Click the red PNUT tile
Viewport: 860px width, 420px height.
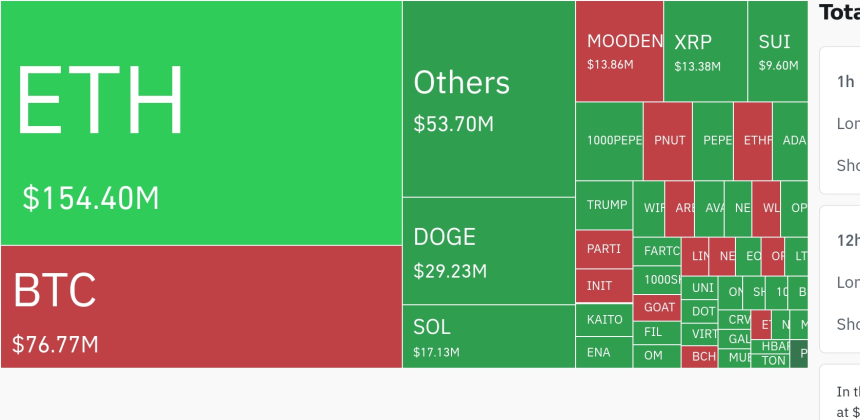click(667, 141)
